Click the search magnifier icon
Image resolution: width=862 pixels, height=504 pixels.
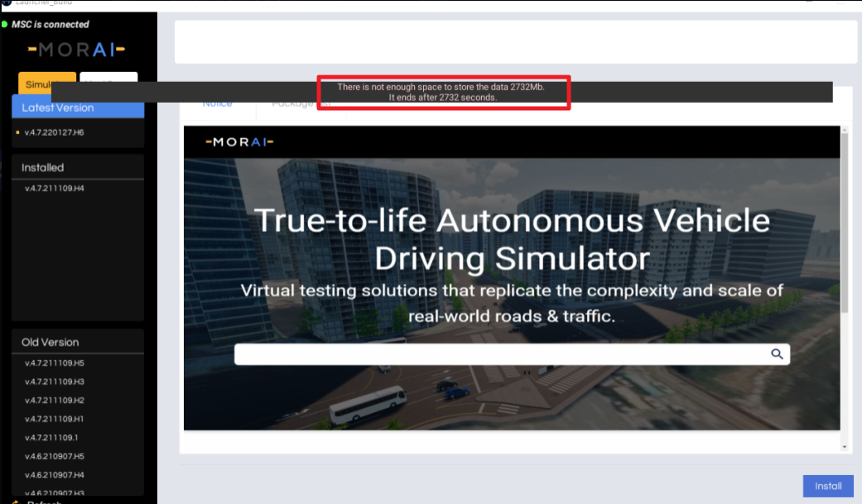coord(777,354)
